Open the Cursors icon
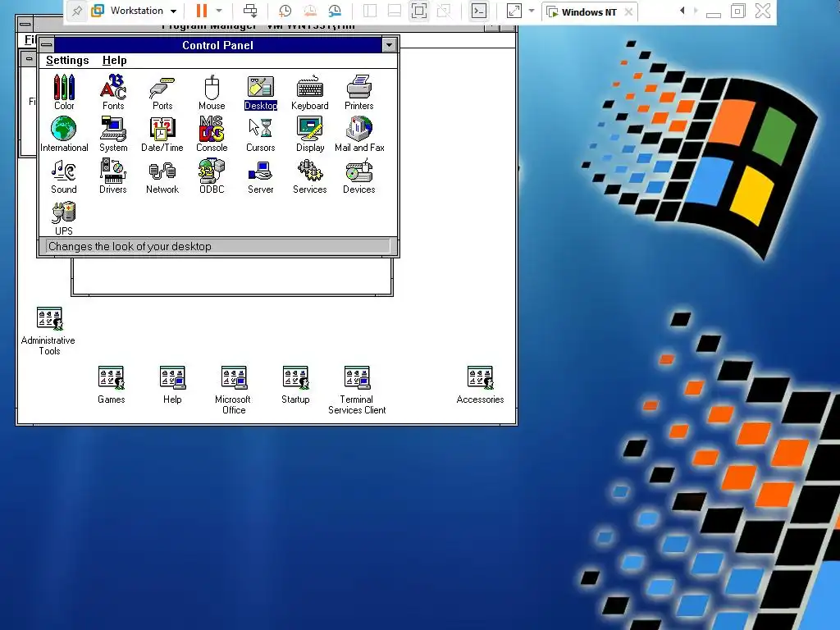840x630 pixels. click(261, 134)
